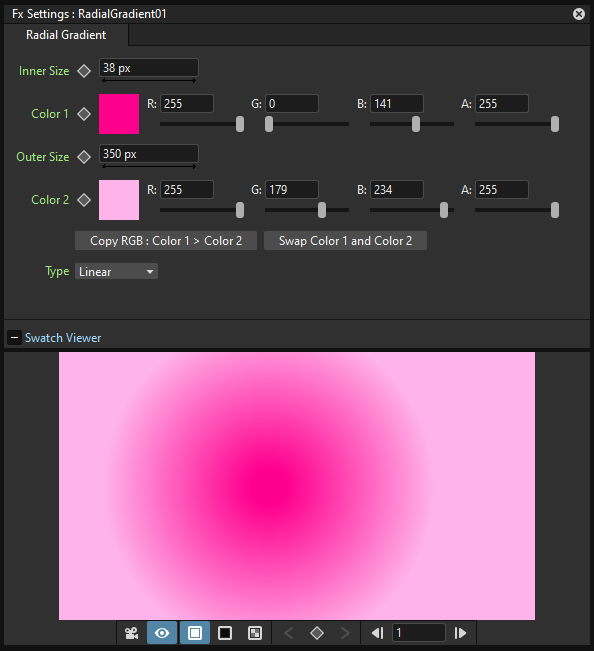Click the Outer Size range arrow bar
This screenshot has width=594, height=651.
point(149,166)
